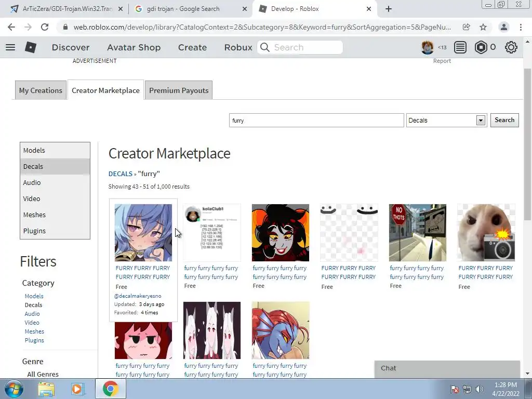This screenshot has width=532, height=399.
Task: Open the koiaClub1 decal thumbnail
Action: coord(212,233)
